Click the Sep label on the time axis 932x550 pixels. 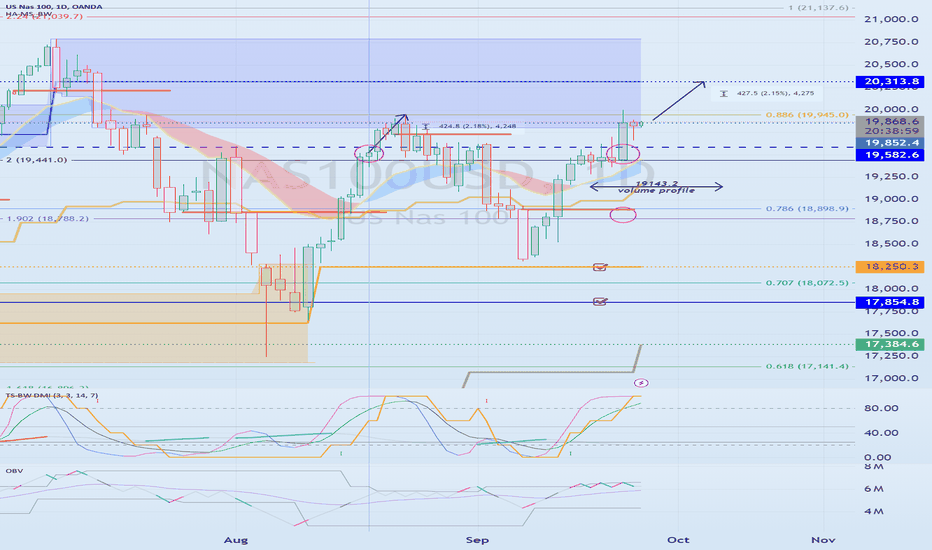(477, 540)
